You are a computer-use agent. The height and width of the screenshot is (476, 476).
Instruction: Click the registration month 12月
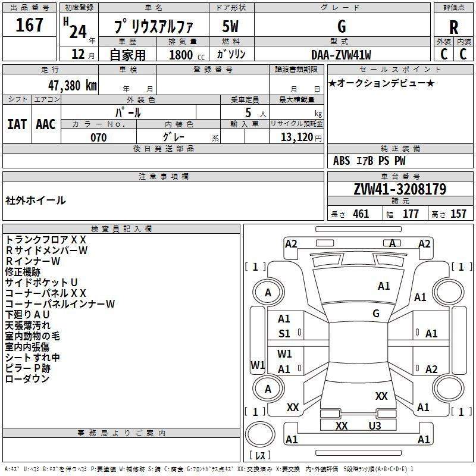83,54
